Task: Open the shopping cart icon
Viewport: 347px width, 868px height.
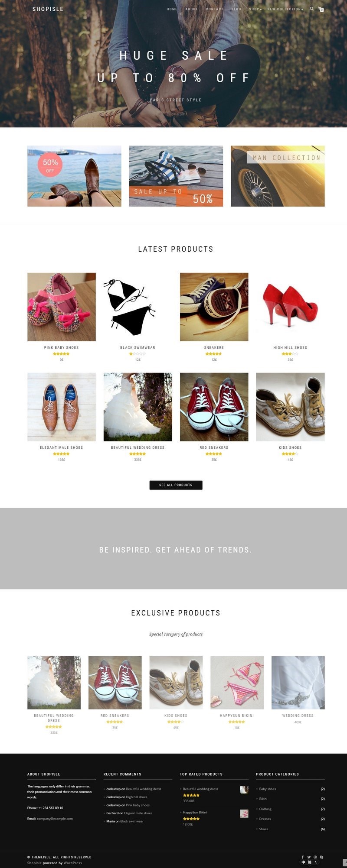Action: click(x=321, y=9)
